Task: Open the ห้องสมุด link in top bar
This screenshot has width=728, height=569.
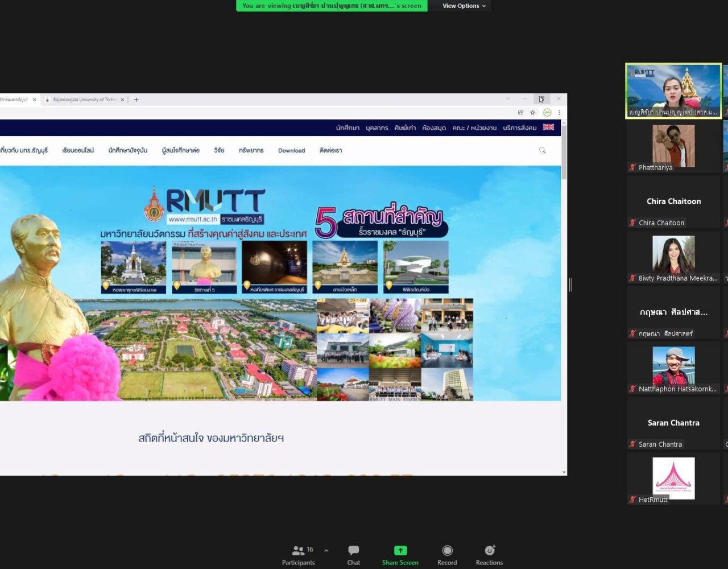Action: tap(434, 128)
